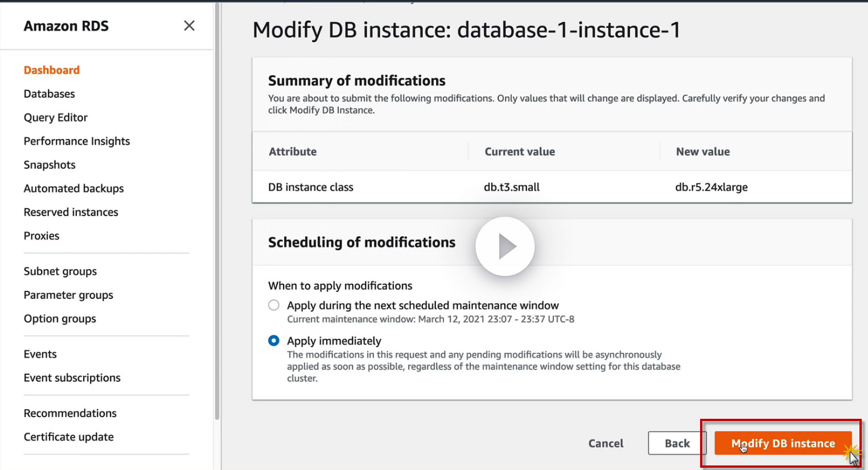View Event subscriptions
The image size is (868, 470).
pyautogui.click(x=72, y=378)
